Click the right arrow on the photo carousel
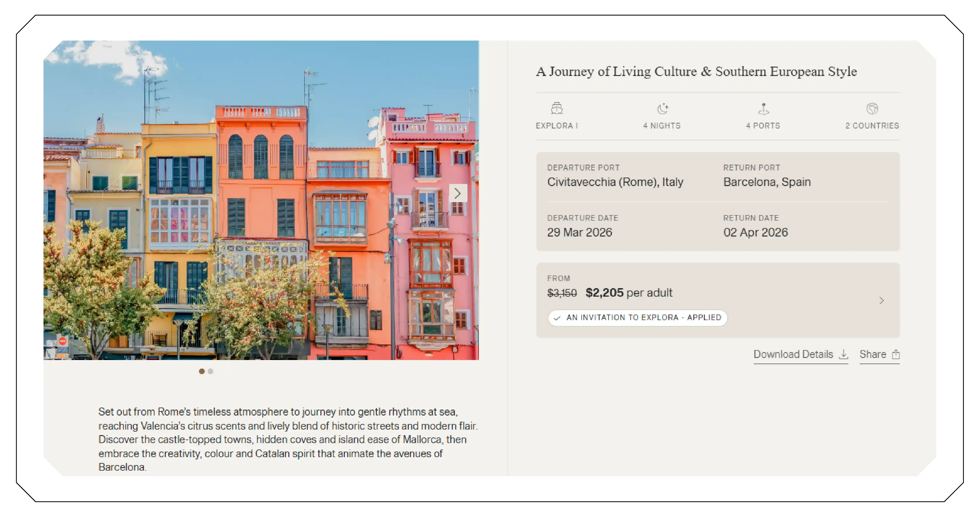980x517 pixels. [458, 193]
